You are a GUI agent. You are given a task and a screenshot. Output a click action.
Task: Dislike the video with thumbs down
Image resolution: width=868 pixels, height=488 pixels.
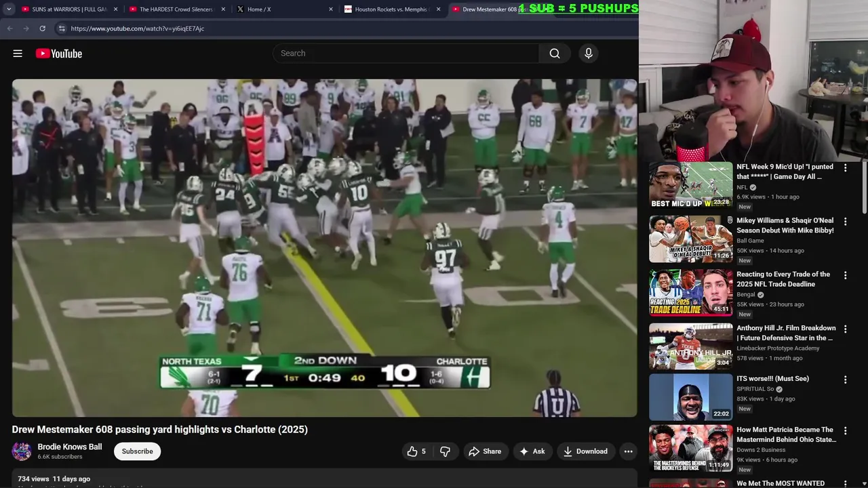[x=445, y=451]
